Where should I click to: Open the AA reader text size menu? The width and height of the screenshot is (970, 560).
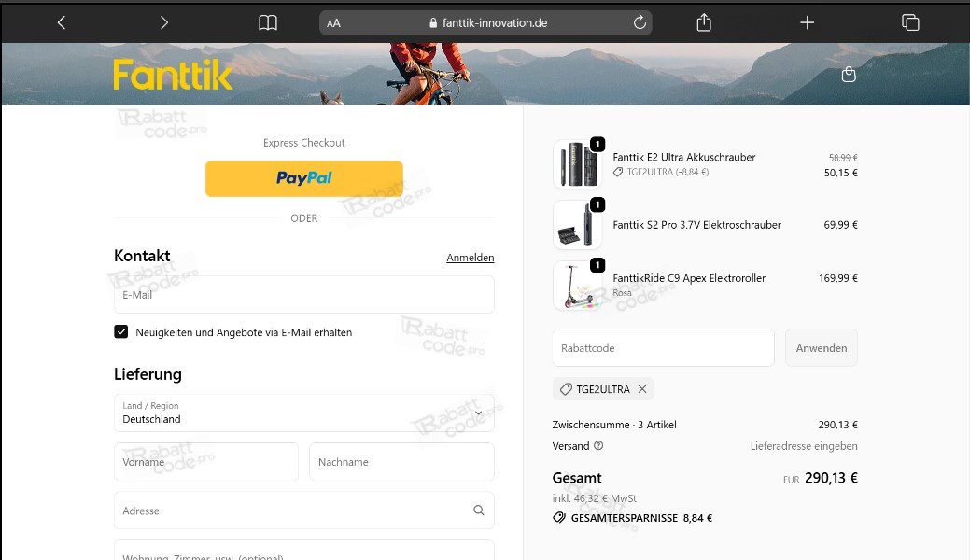333,23
